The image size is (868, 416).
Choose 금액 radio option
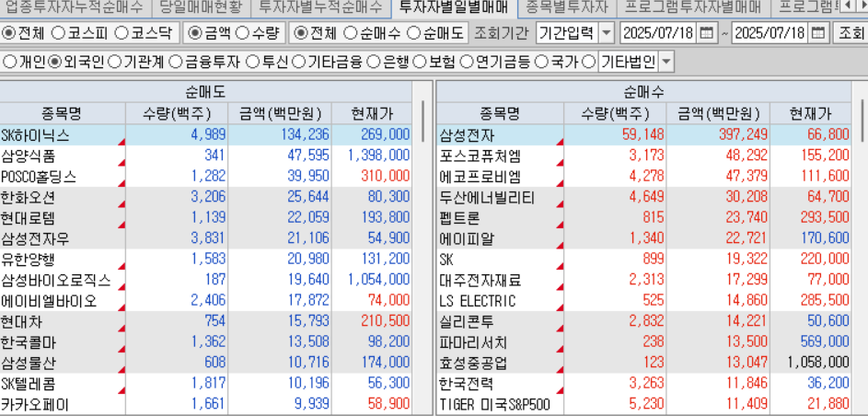[x=195, y=33]
